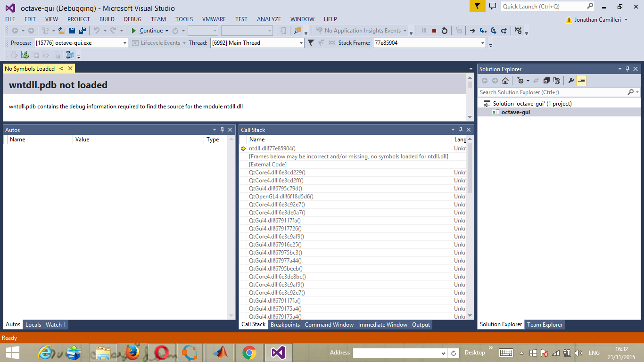Screen dimensions: 644x362
Task: Open MATLAB from the taskbar
Action: (x=220, y=353)
